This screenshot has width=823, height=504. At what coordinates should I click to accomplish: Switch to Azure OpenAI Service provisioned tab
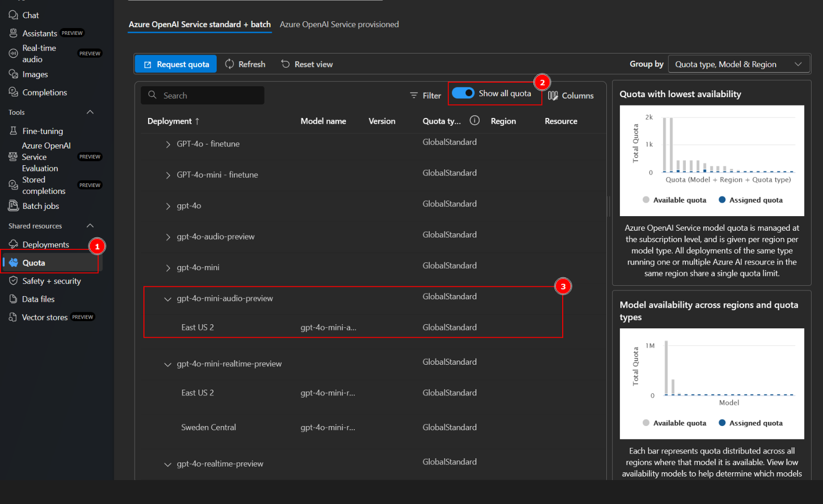(339, 24)
